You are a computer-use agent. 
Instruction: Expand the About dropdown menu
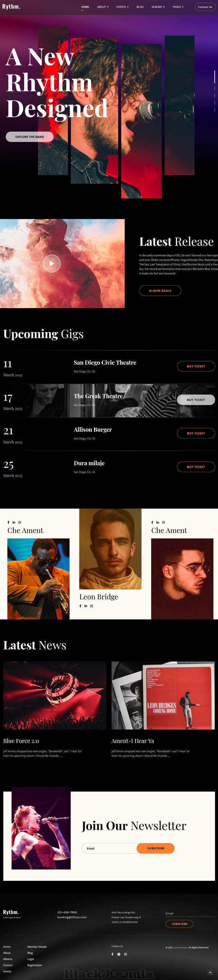102,7
